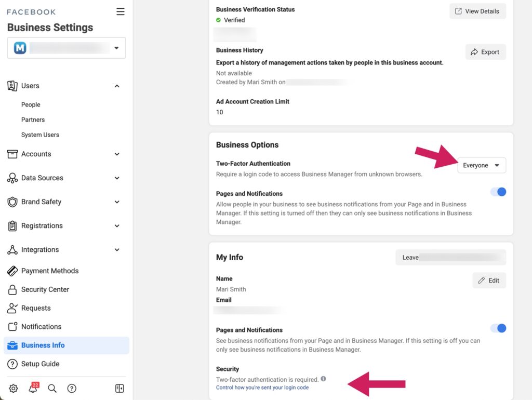This screenshot has height=400, width=532.
Task: Click the Users section icon
Action: pos(12,86)
